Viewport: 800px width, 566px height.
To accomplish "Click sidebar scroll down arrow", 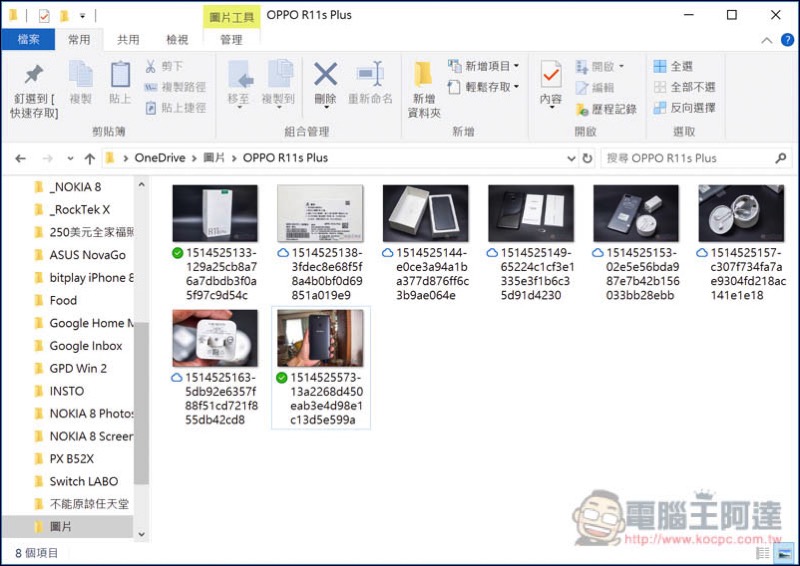I will (141, 534).
